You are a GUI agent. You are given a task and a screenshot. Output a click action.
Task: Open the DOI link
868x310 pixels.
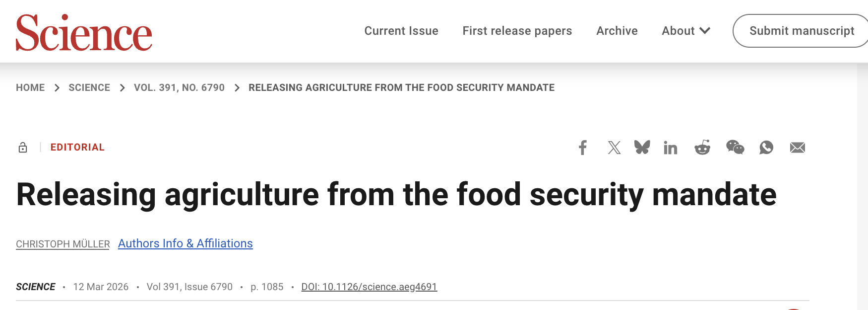click(369, 287)
